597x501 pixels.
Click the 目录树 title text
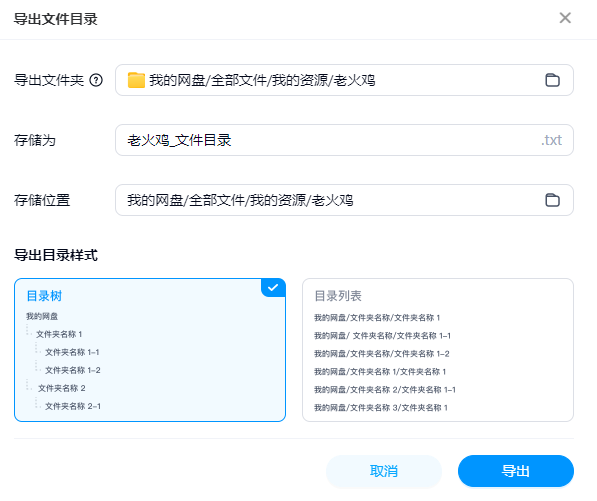pyautogui.click(x=44, y=296)
